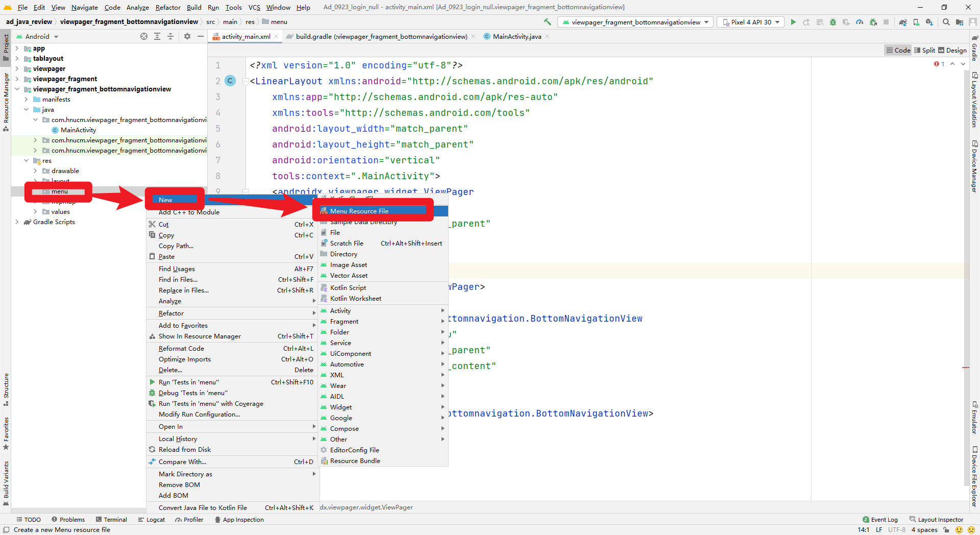Open the Event Log
This screenshot has width=980, height=535.
[880, 520]
